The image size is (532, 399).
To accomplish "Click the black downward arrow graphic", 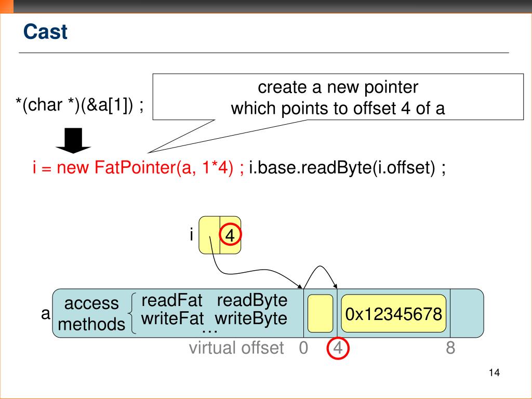I will click(x=73, y=140).
